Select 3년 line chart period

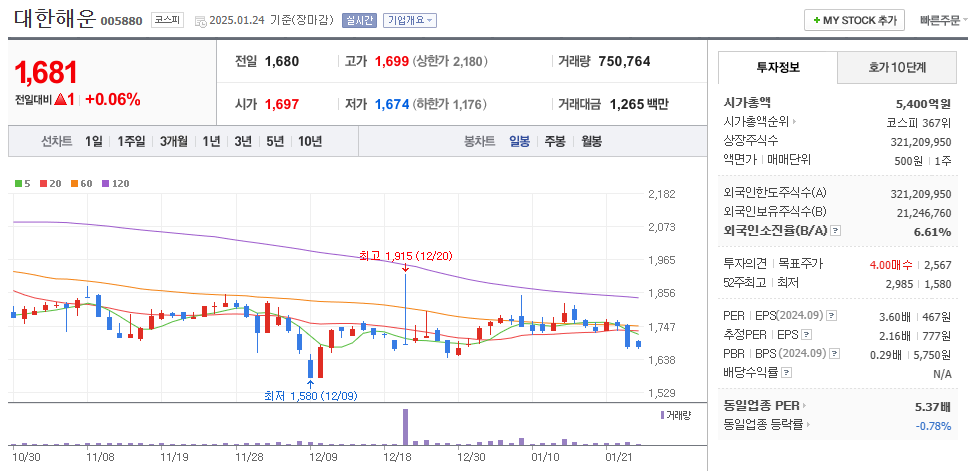243,141
